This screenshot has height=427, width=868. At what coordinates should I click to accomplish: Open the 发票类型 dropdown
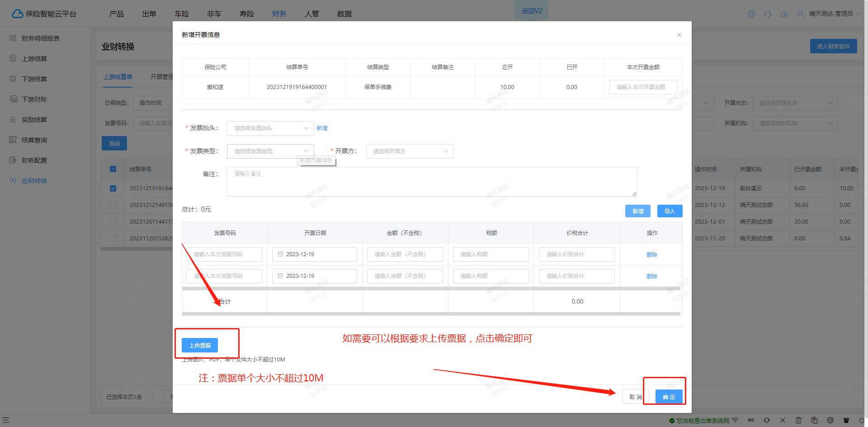click(270, 151)
